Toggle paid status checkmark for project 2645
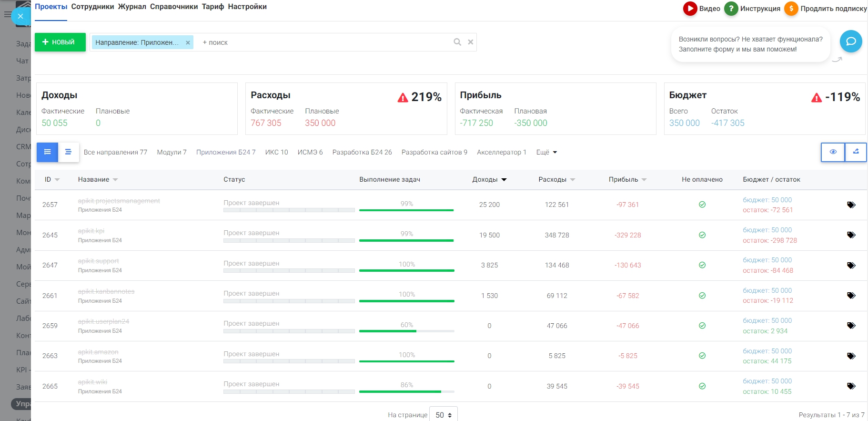The width and height of the screenshot is (868, 421). 702,235
